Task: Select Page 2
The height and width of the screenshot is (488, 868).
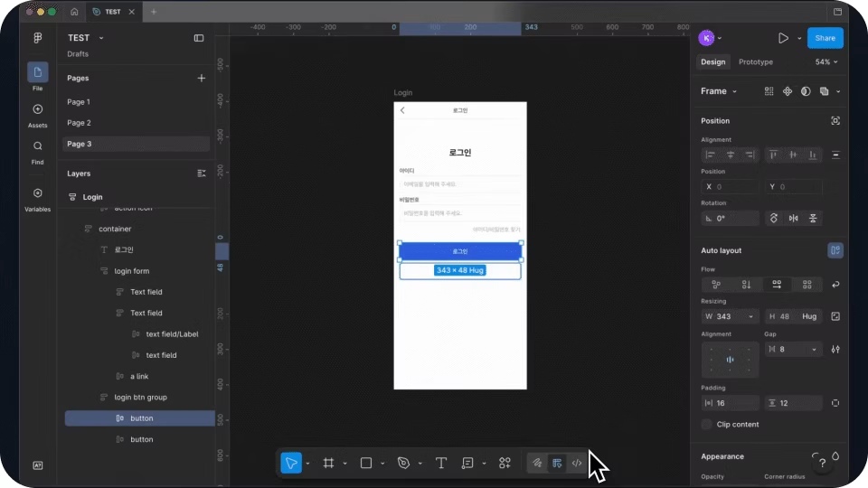Action: tap(137, 123)
